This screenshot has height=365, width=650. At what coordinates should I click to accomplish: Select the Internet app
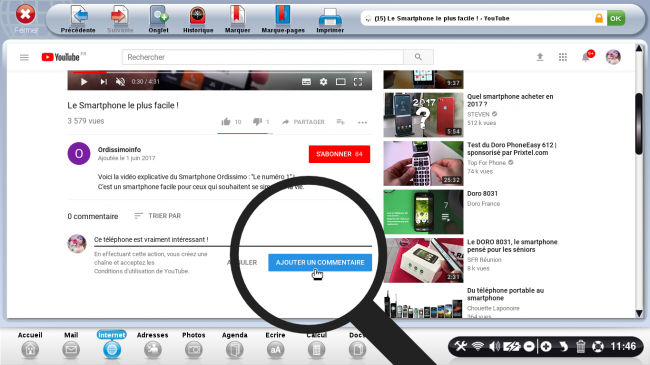pos(112,345)
